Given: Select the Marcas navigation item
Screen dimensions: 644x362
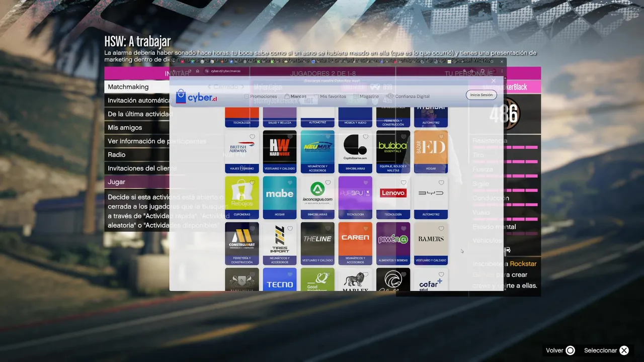Looking at the screenshot, I should coord(295,96).
